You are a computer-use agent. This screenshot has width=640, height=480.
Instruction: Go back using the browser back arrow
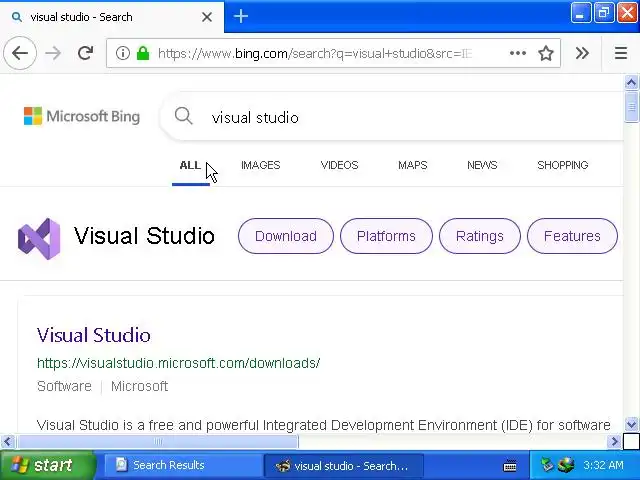pyautogui.click(x=20, y=53)
